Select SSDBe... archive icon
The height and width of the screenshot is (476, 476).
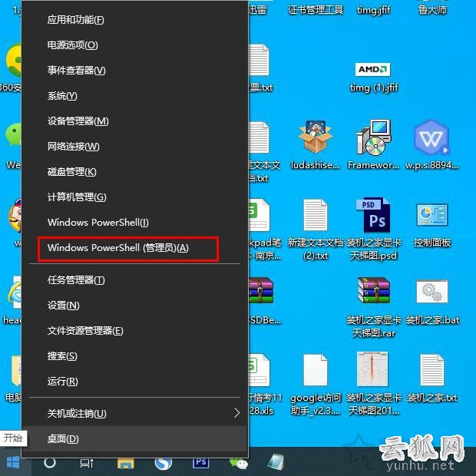click(x=261, y=290)
